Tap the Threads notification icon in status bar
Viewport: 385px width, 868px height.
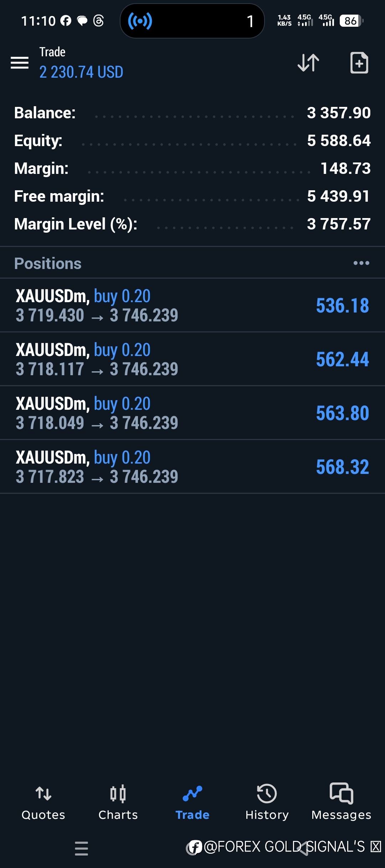point(98,21)
